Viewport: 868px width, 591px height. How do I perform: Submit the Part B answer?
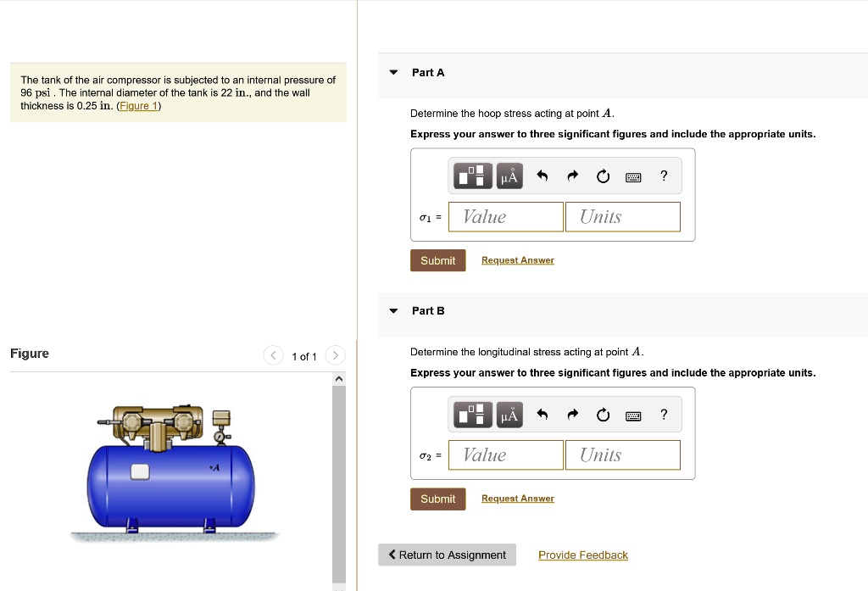[438, 499]
